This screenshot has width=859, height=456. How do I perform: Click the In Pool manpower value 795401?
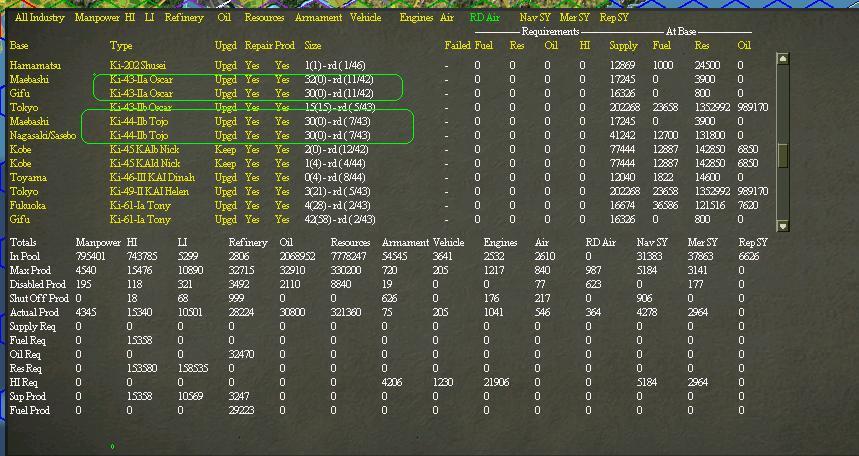click(x=91, y=256)
